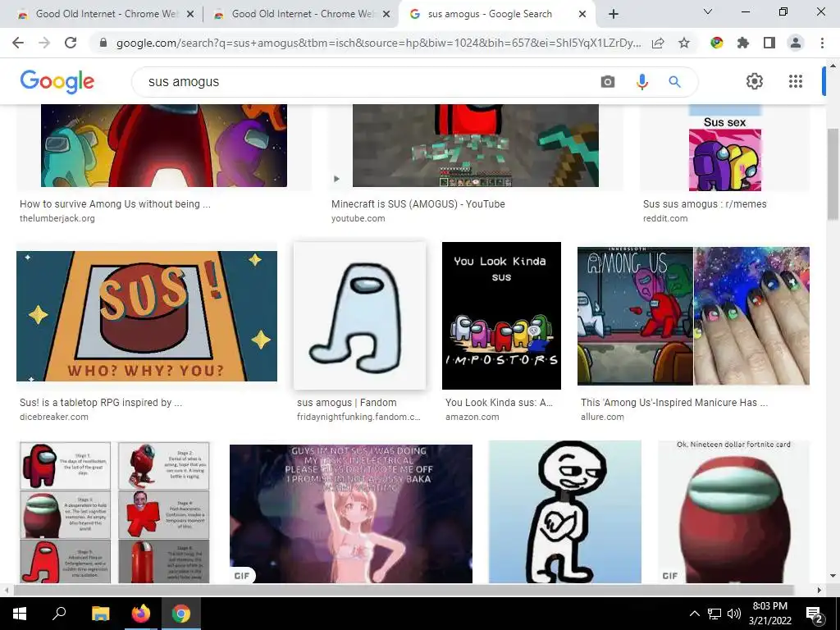Open Windows taskbar search

[x=59, y=614]
